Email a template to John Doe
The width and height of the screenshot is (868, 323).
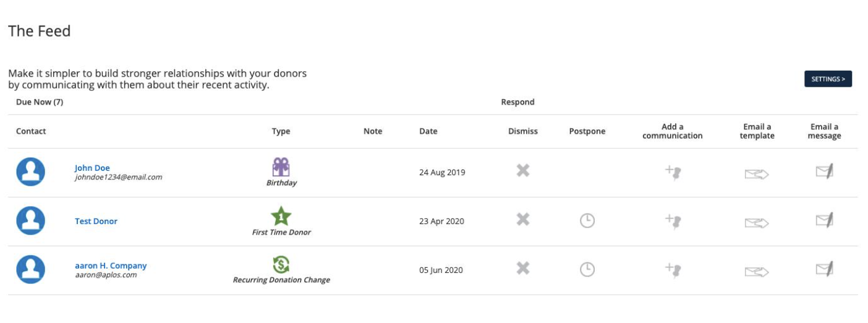pos(757,174)
